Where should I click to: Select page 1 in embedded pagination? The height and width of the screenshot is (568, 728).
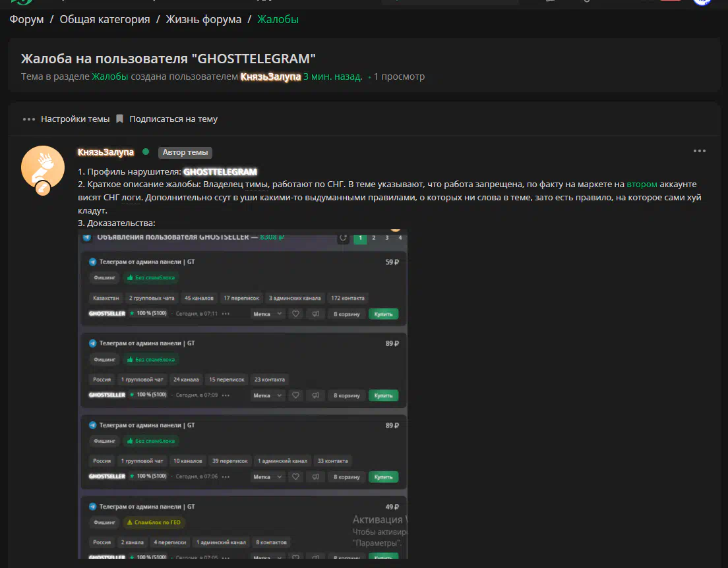pyautogui.click(x=360, y=238)
